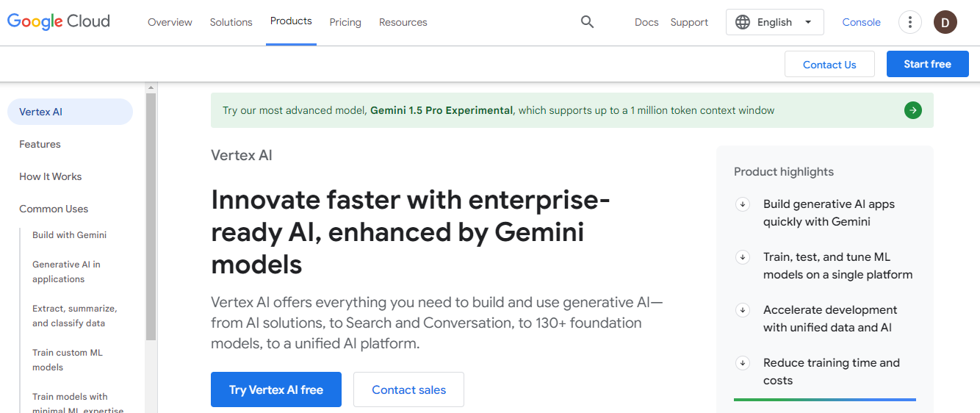This screenshot has height=413, width=980.
Task: Click the Vertex AI page title text
Action: 242,155
